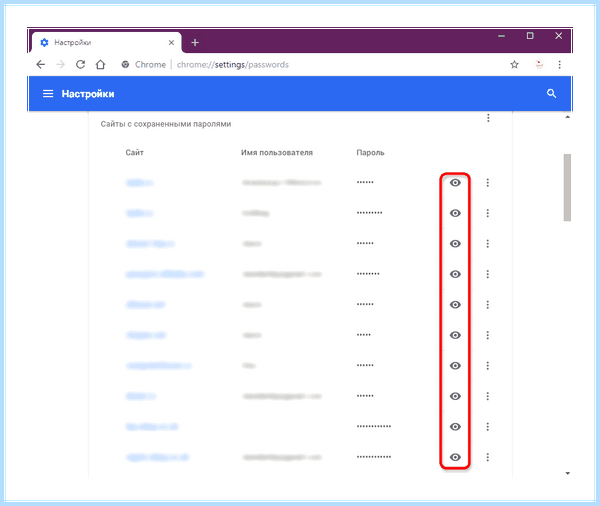
Task: Go back to the previous page
Action: [41, 65]
